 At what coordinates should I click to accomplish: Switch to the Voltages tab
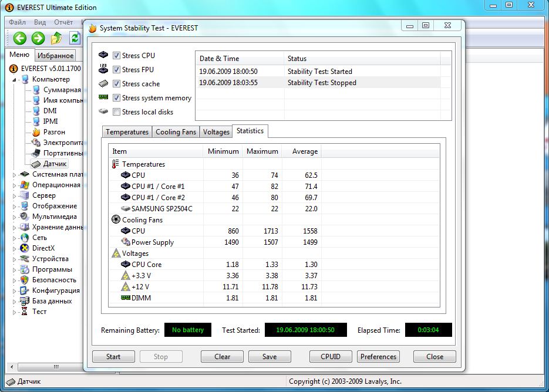[x=216, y=132]
